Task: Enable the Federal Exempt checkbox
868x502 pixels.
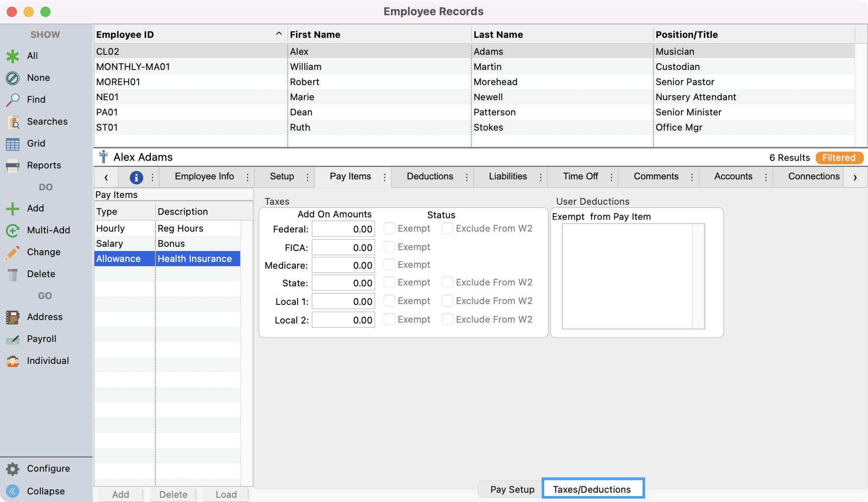Action: tap(389, 229)
